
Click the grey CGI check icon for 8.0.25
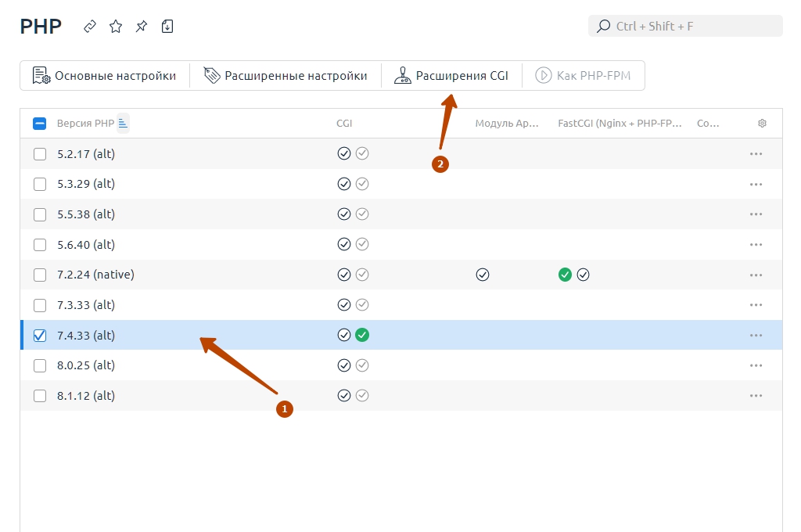tap(362, 365)
